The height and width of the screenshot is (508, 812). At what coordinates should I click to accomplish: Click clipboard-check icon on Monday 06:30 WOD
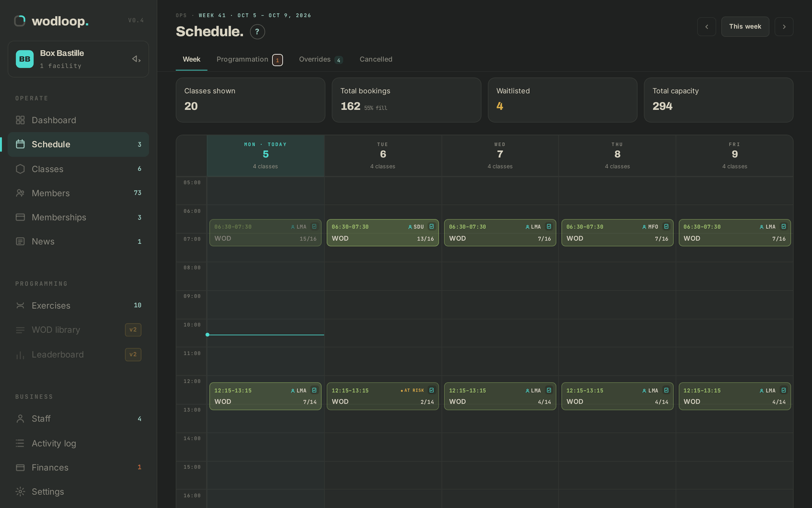[x=314, y=227]
